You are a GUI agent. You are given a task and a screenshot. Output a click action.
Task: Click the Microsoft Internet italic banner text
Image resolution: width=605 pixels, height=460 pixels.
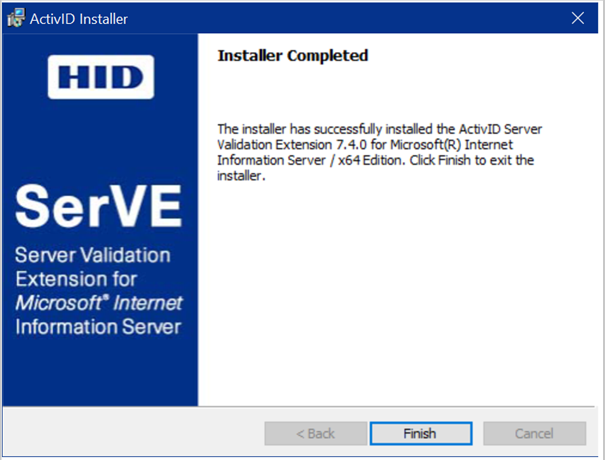click(x=99, y=303)
